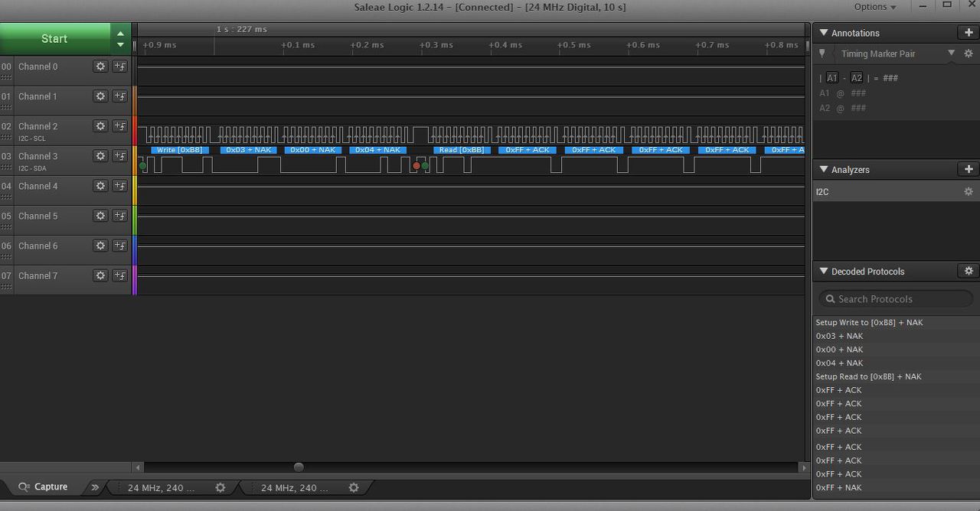Click Start button down arrow

tap(120, 44)
